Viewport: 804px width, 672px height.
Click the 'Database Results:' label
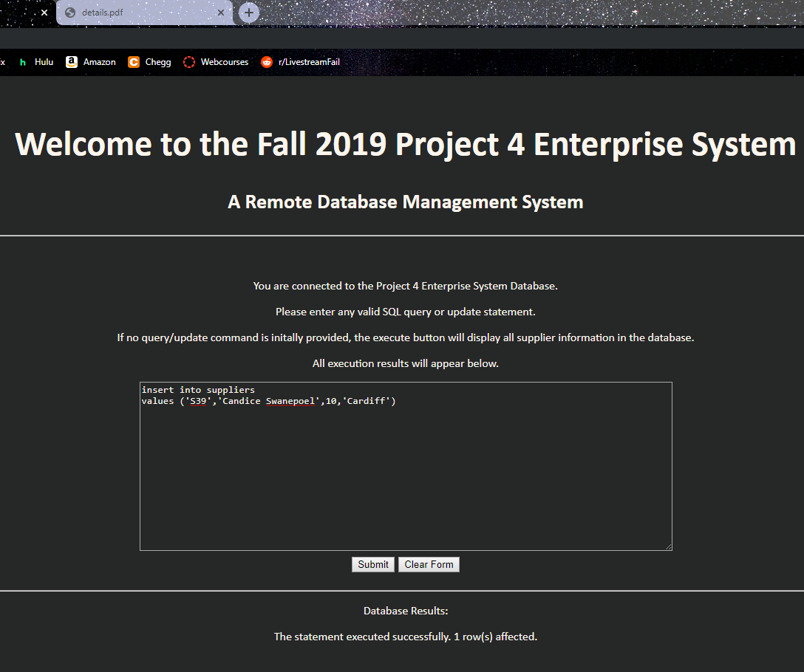point(406,611)
